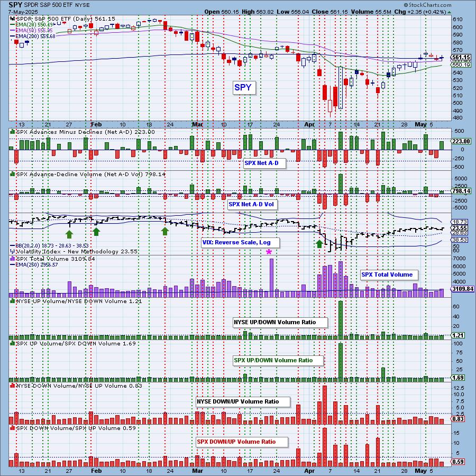Click the green arrow under VIX near January 27
Image resolution: width=476 pixels, height=476 pixels.
pos(69,234)
